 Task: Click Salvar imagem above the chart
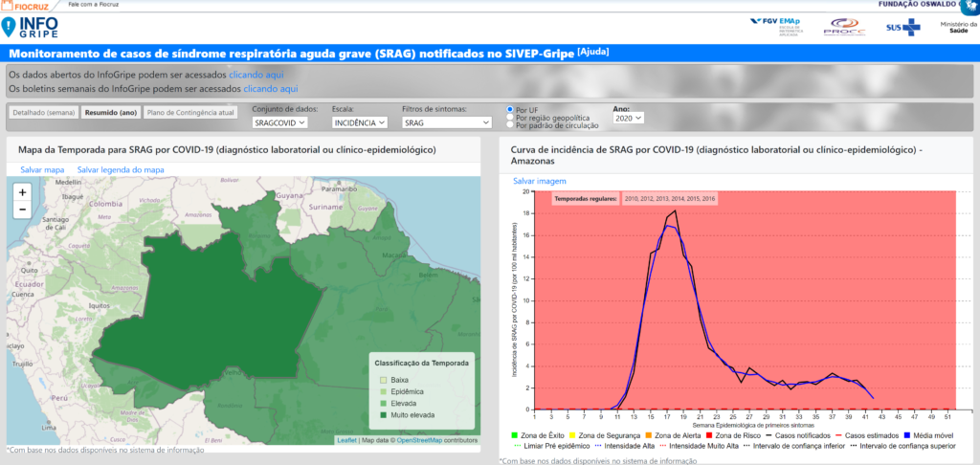pyautogui.click(x=540, y=181)
